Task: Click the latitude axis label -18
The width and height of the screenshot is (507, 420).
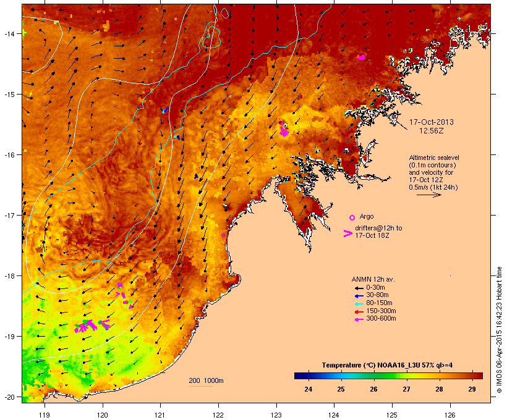Action: click(9, 275)
